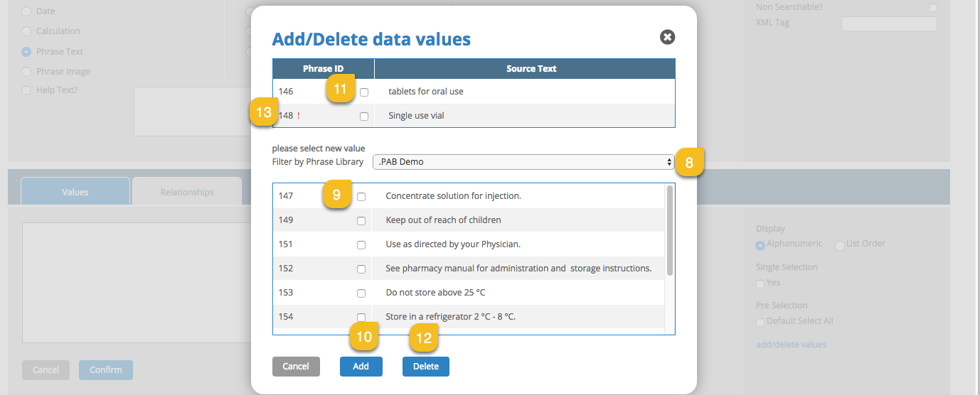Close the Add/Delete data values dialog
980x395 pixels.
coord(667,37)
